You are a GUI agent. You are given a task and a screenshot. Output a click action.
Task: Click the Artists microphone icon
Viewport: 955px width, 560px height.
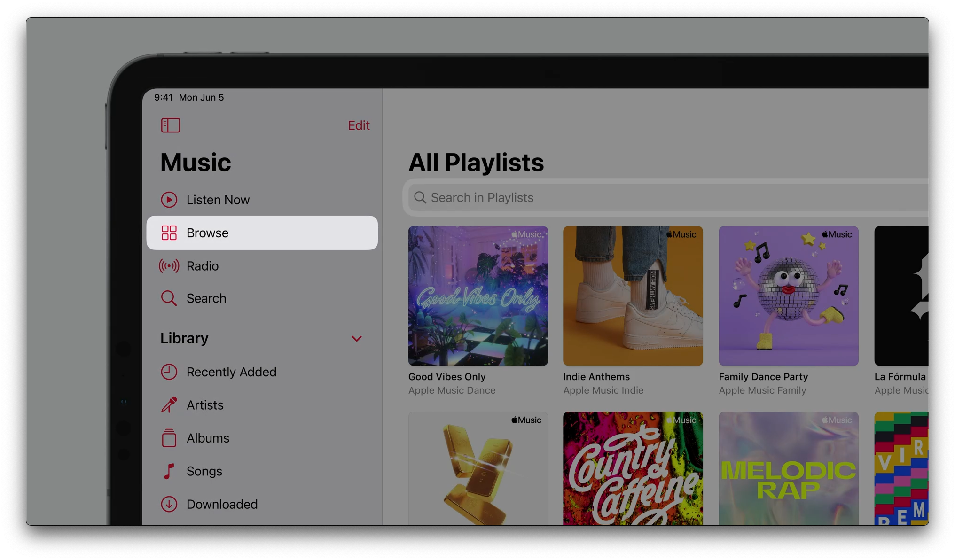click(169, 405)
